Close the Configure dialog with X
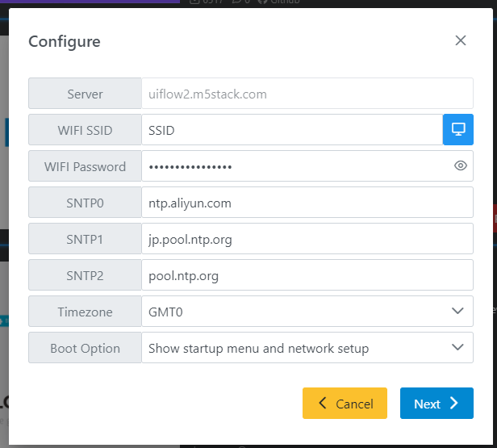This screenshot has height=448, width=497. (x=461, y=40)
